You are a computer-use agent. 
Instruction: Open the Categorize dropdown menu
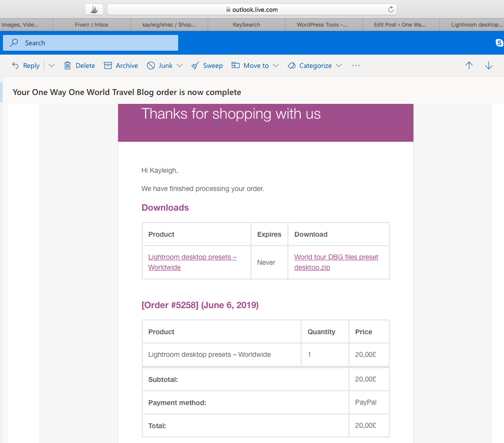pos(315,65)
